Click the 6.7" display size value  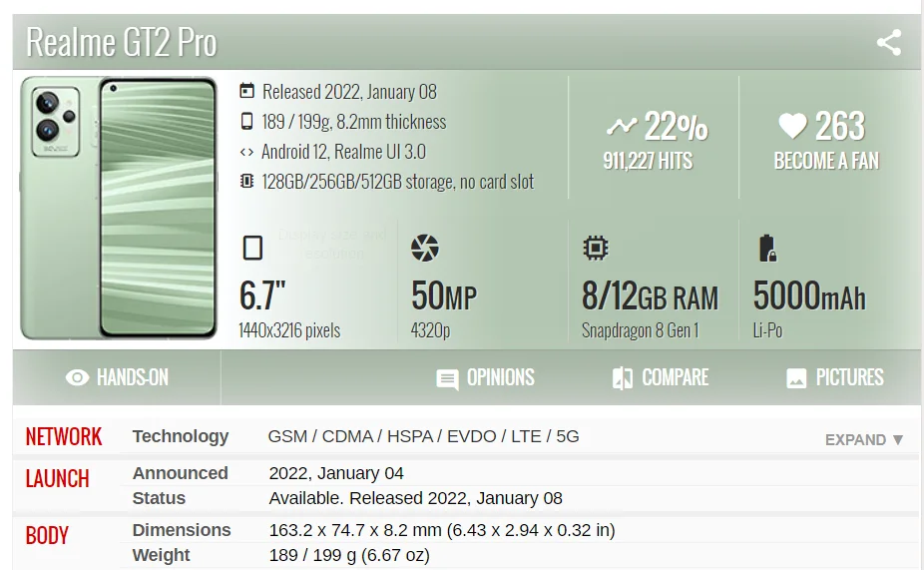point(262,295)
